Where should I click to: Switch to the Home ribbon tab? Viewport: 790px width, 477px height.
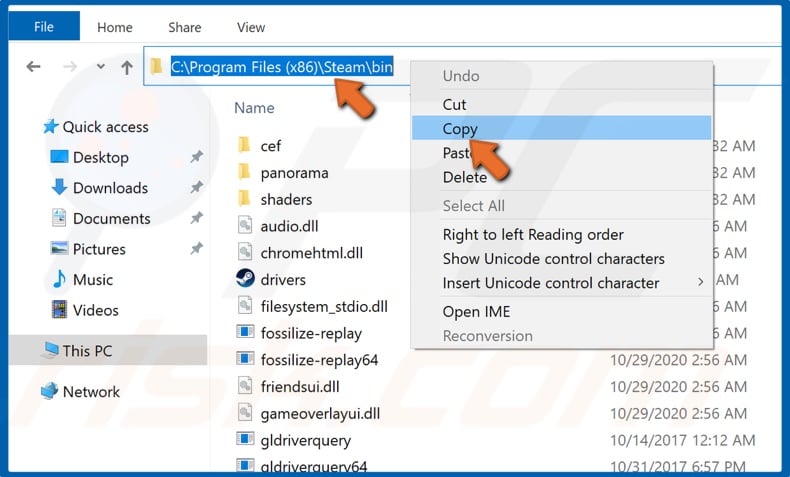[115, 27]
